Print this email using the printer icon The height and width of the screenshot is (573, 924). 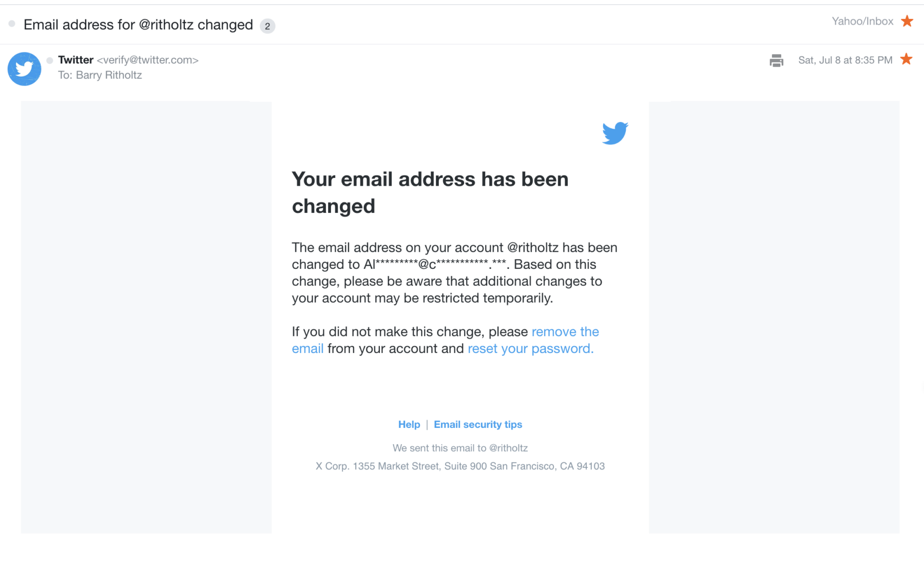(776, 61)
